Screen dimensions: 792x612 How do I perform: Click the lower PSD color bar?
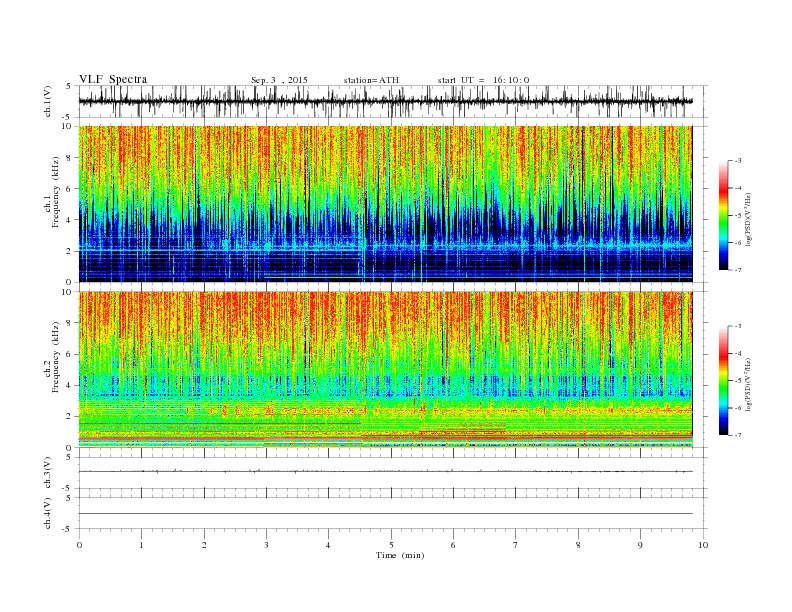click(x=724, y=380)
